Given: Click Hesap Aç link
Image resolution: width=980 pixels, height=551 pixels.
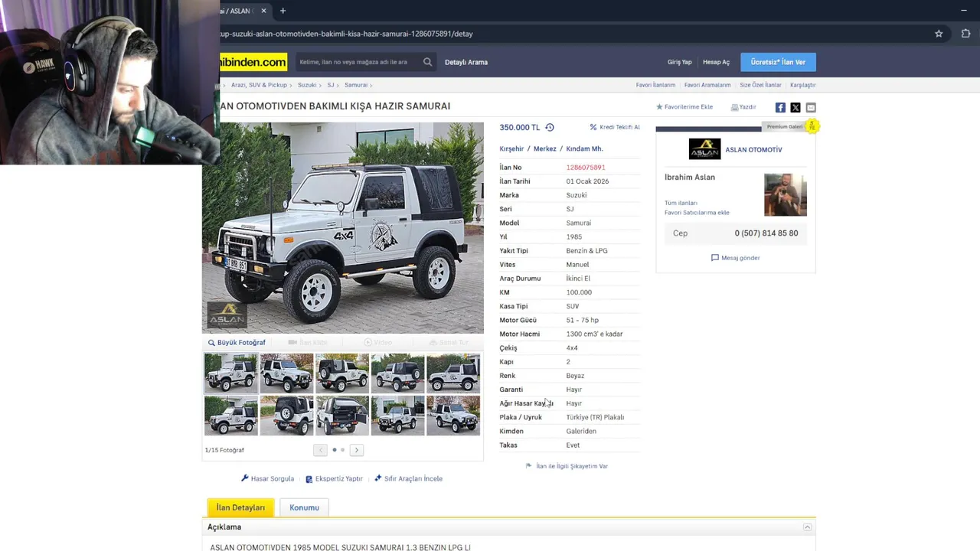Looking at the screenshot, I should [x=716, y=62].
